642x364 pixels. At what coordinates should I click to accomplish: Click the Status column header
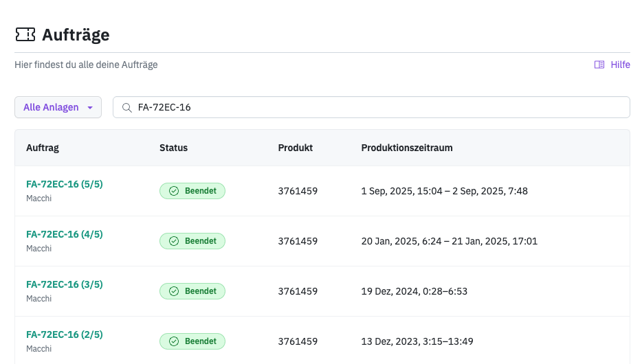tap(173, 148)
